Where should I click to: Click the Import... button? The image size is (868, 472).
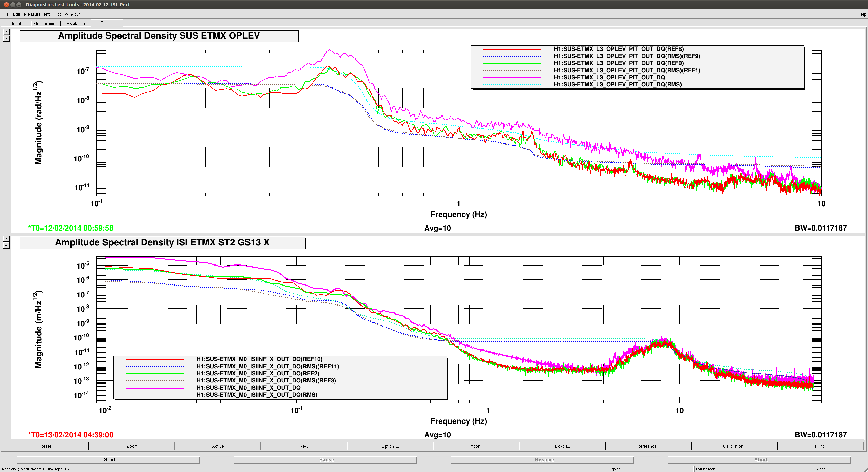476,446
